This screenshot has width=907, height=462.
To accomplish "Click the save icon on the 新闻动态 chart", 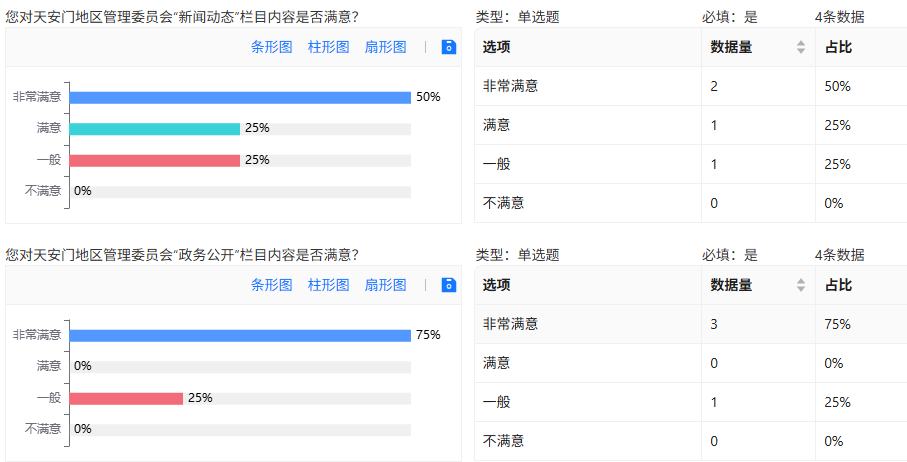I will point(449,47).
